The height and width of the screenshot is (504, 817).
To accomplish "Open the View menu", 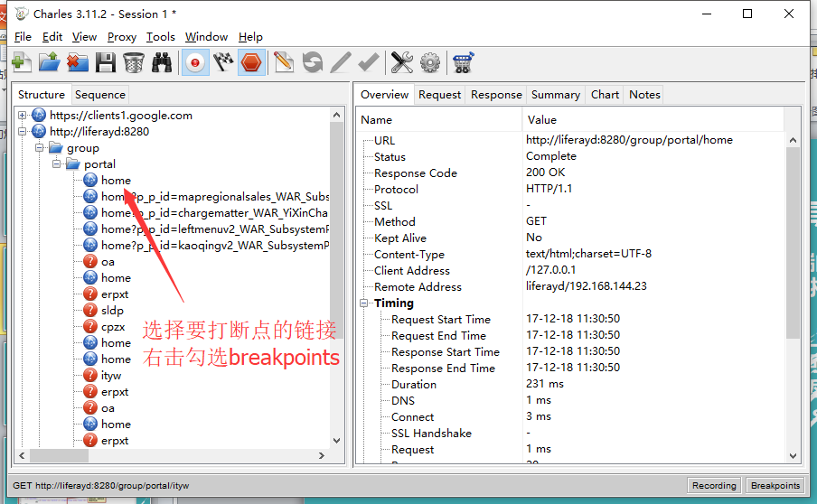I will pos(84,37).
